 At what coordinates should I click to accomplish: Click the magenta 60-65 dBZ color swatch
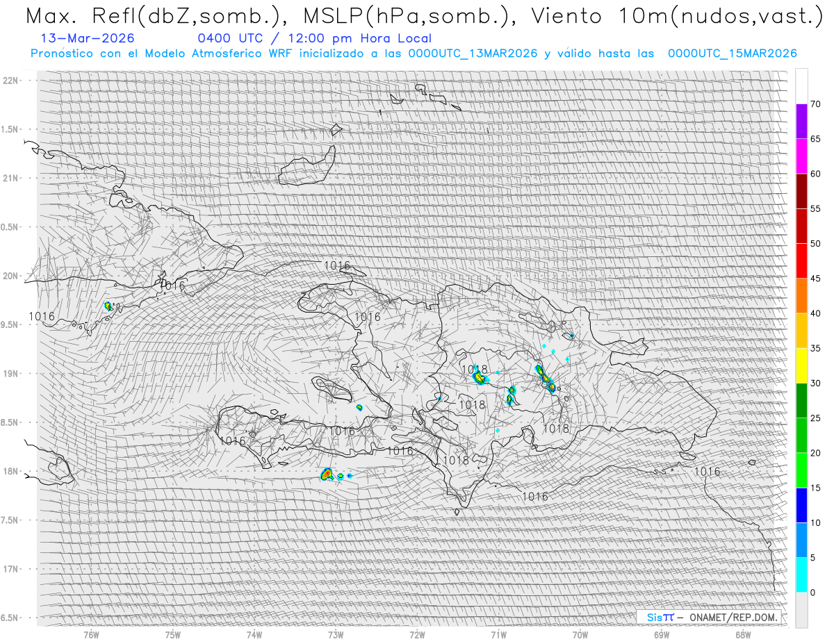pos(801,156)
